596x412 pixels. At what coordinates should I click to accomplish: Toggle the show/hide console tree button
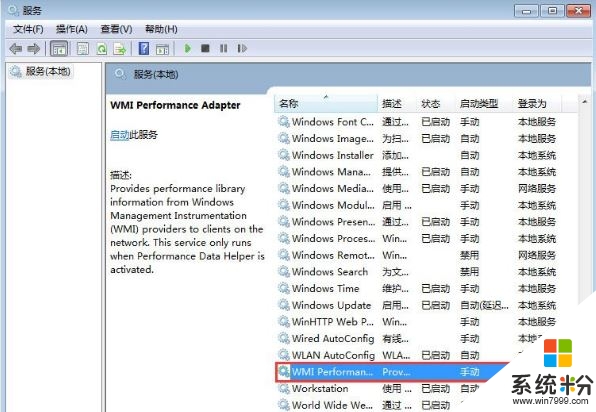coord(59,49)
